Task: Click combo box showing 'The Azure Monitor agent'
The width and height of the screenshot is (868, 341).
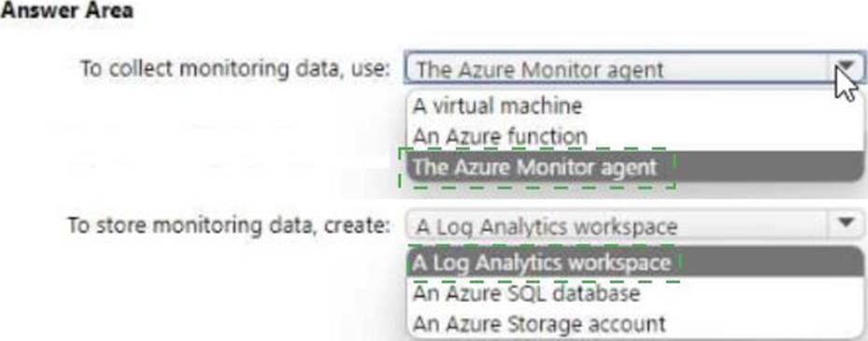Action: (x=633, y=68)
